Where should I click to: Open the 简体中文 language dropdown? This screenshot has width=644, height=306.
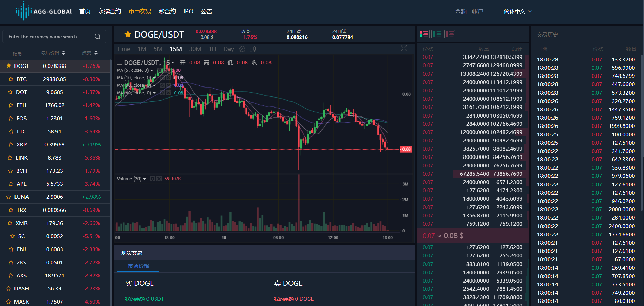click(518, 12)
